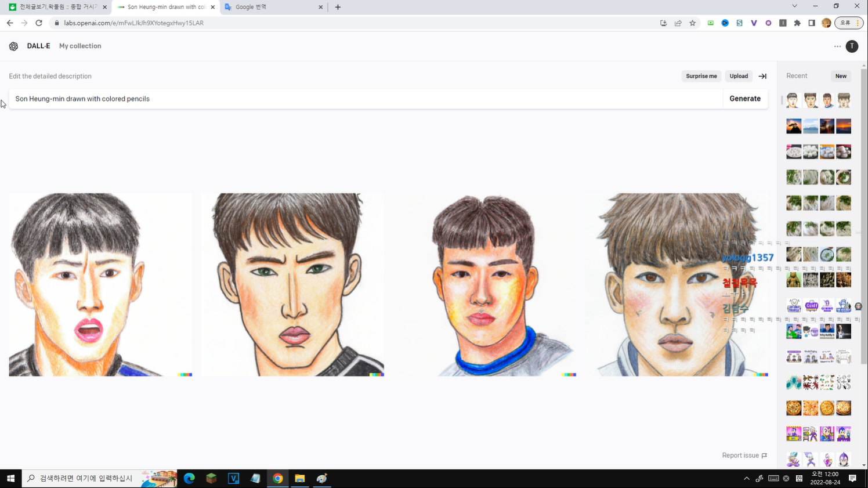Click the Surprise me button

coord(701,76)
